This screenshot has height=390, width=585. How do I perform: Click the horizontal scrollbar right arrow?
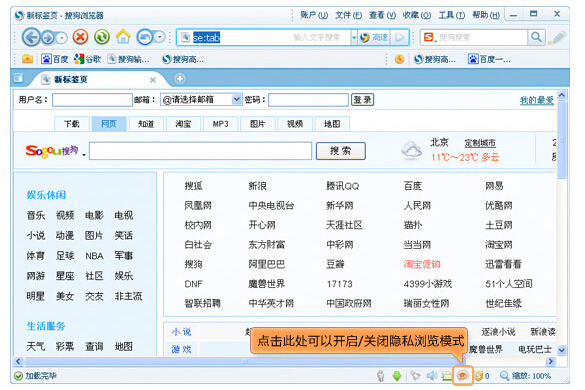pos(550,361)
